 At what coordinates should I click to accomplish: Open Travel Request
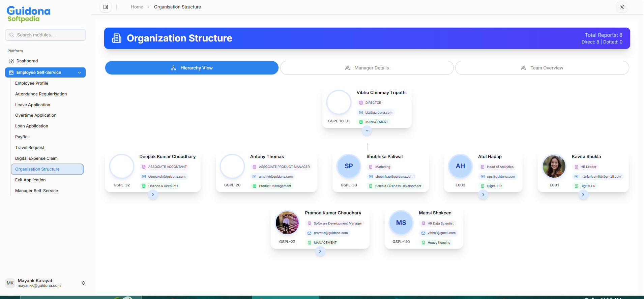[30, 148]
